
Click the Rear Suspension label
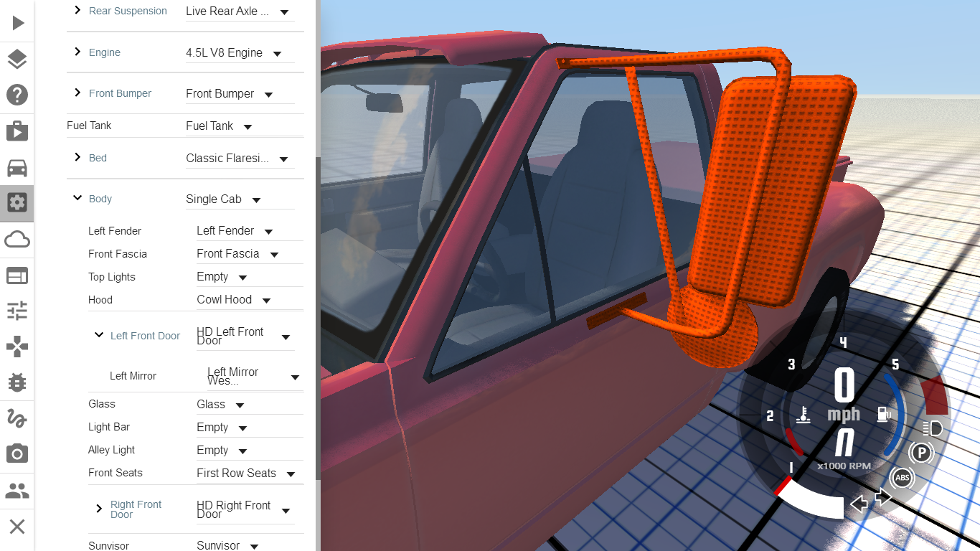tap(128, 11)
